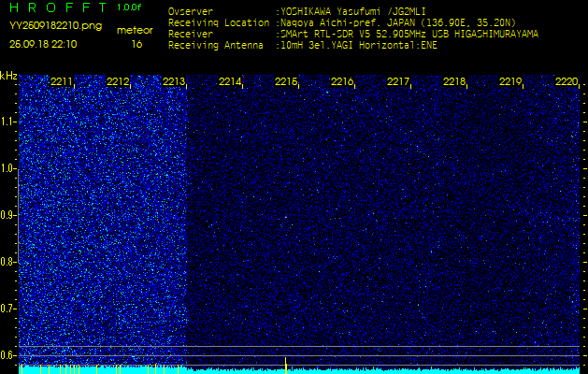588x374 pixels.
Task: Click the SMArt RTL-SDR V5 52.905MHz receiver value
Action: tap(407, 35)
